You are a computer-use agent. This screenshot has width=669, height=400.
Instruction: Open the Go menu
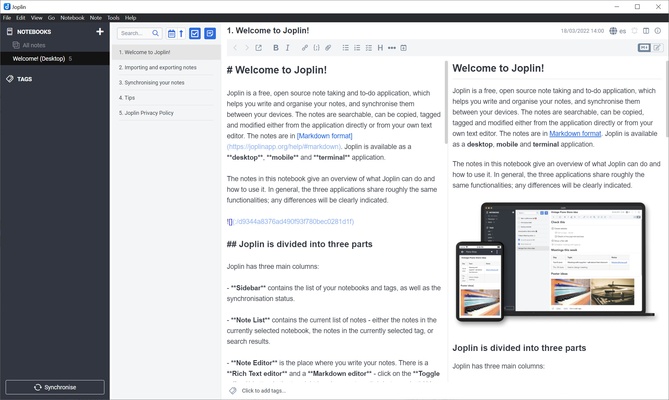pos(51,18)
